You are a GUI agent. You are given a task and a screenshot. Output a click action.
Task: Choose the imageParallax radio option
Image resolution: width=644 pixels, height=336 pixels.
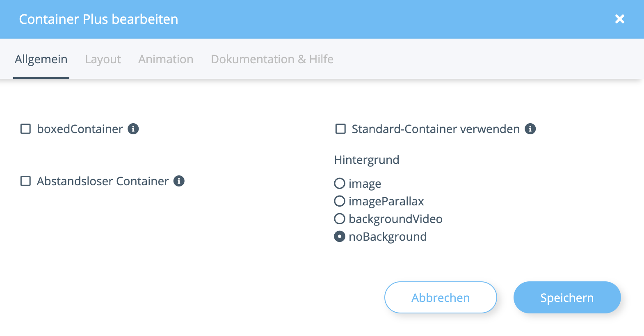tap(340, 201)
